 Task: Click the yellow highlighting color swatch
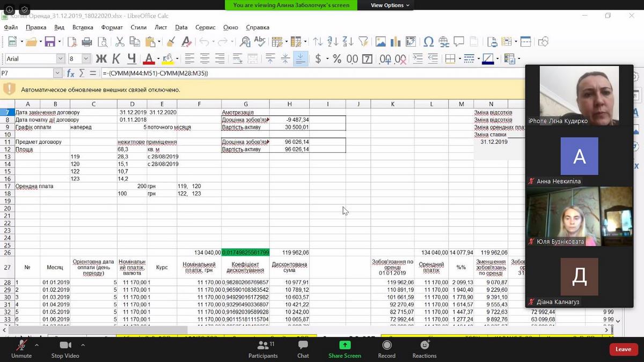167,59
